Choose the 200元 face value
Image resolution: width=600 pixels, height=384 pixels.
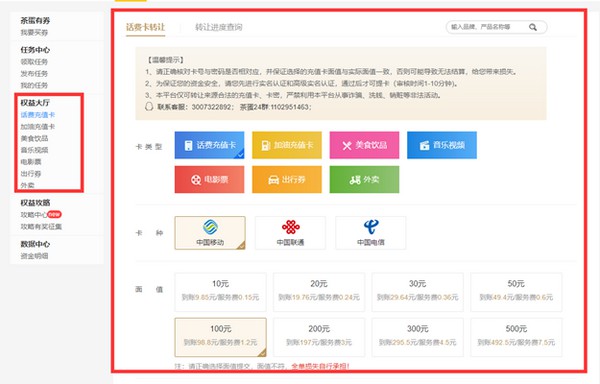click(x=319, y=337)
